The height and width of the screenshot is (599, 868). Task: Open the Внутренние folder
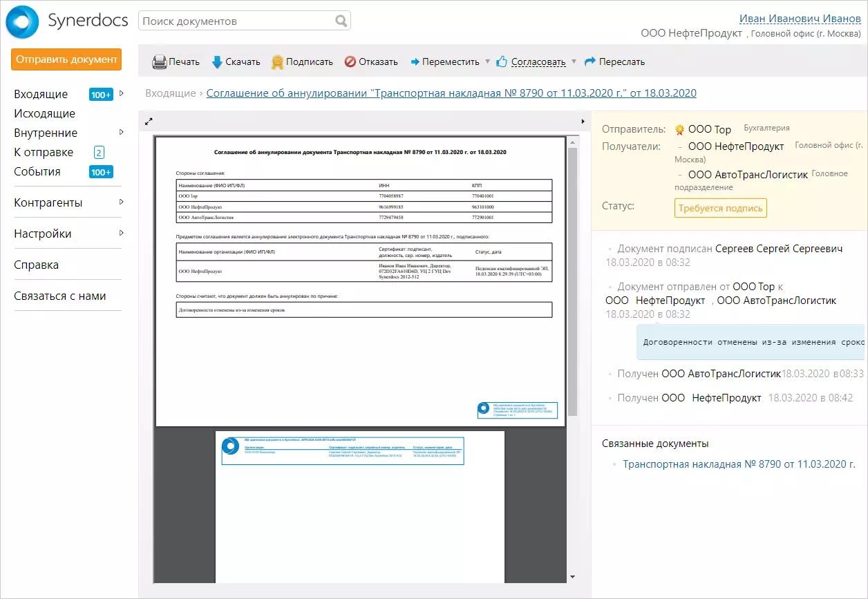(46, 133)
